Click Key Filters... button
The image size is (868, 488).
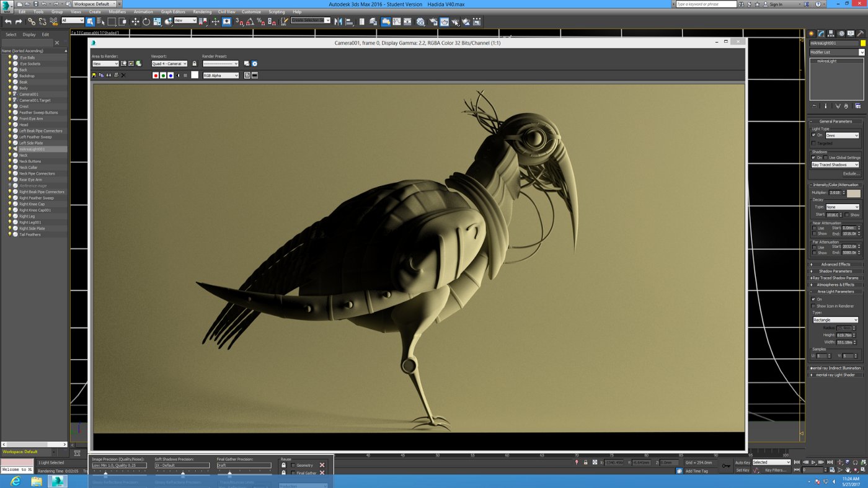tap(776, 470)
